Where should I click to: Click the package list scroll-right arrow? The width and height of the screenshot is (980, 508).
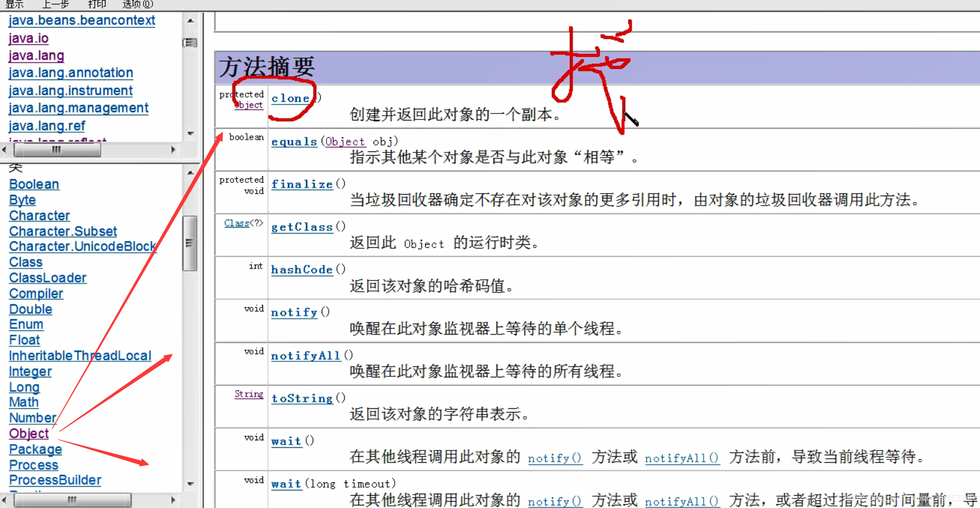(173, 150)
